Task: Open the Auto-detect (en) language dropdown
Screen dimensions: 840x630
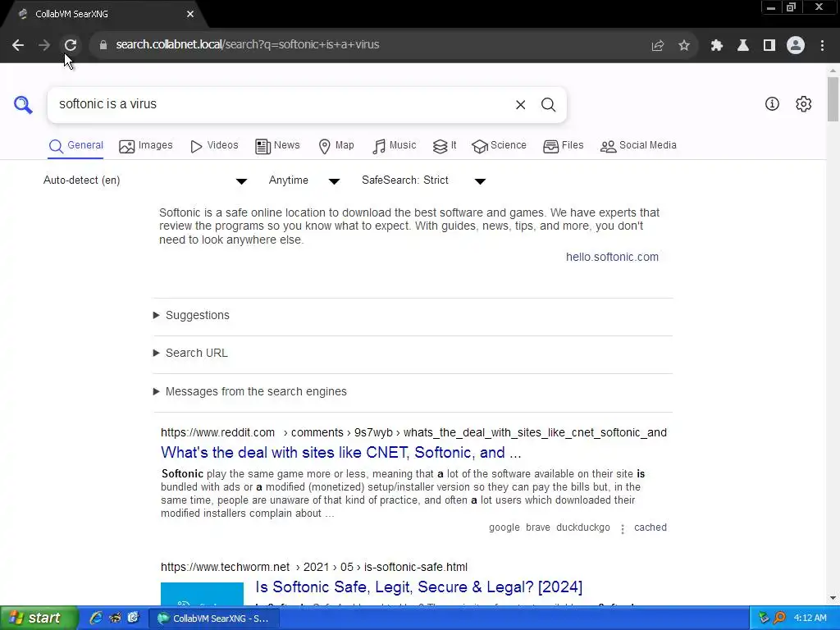Action: [x=145, y=180]
